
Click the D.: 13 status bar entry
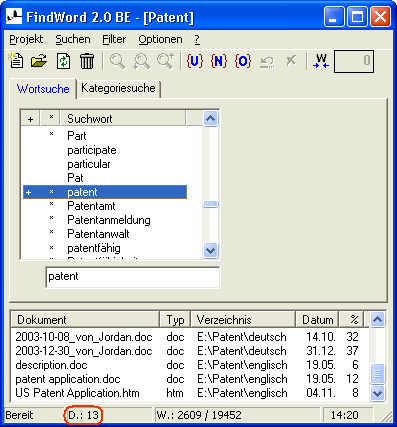(x=83, y=415)
